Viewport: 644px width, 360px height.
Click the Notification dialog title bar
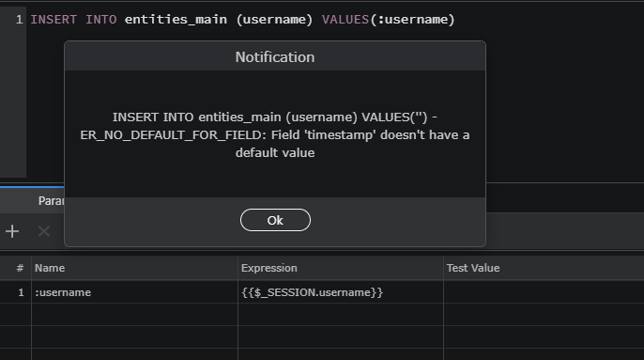click(x=275, y=56)
